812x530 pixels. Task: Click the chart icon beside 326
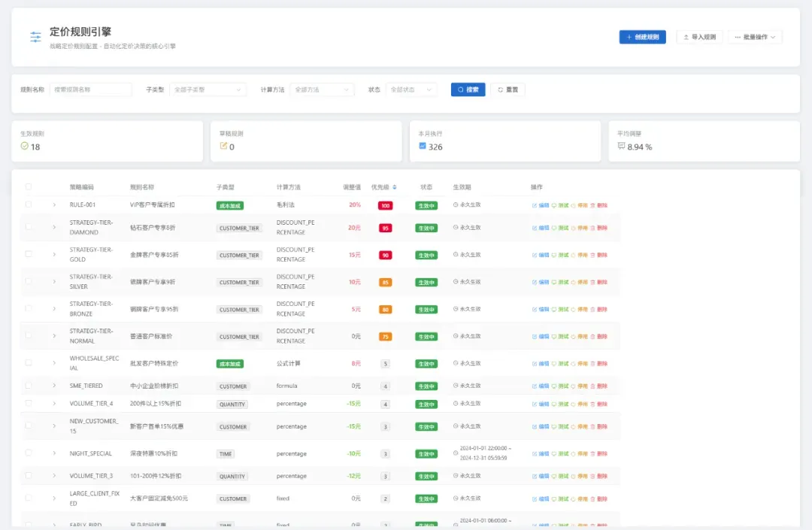422,146
